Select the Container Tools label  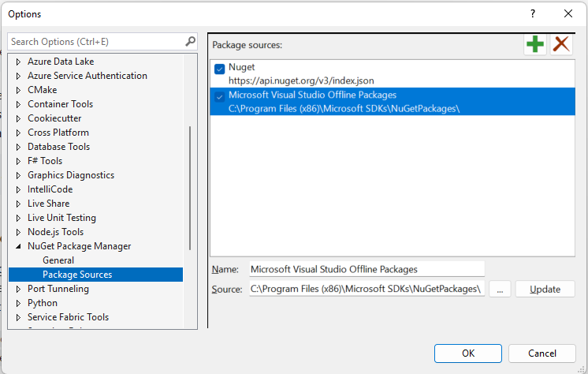(x=60, y=104)
